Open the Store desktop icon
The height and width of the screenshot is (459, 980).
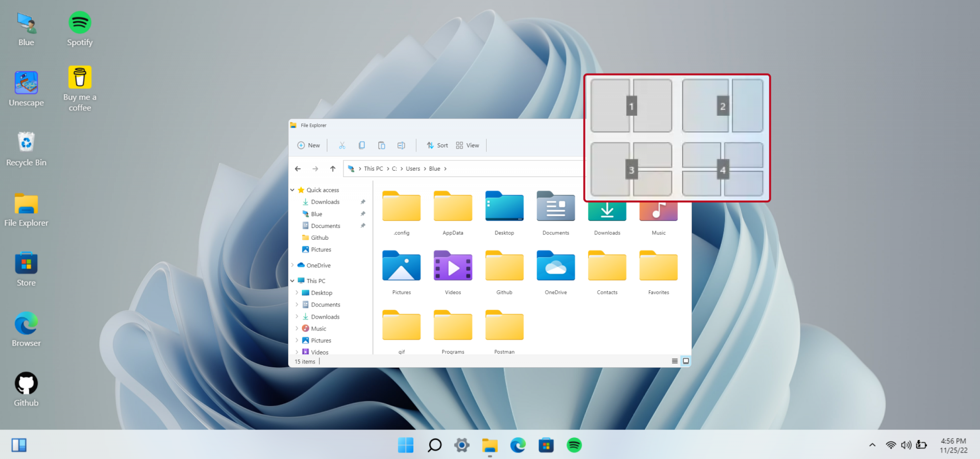(26, 269)
